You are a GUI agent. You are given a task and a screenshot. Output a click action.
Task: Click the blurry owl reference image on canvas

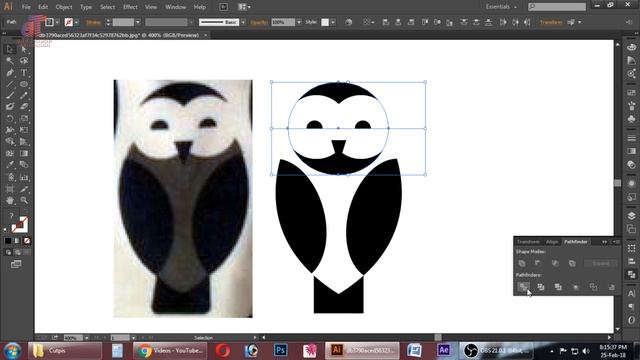(x=183, y=198)
